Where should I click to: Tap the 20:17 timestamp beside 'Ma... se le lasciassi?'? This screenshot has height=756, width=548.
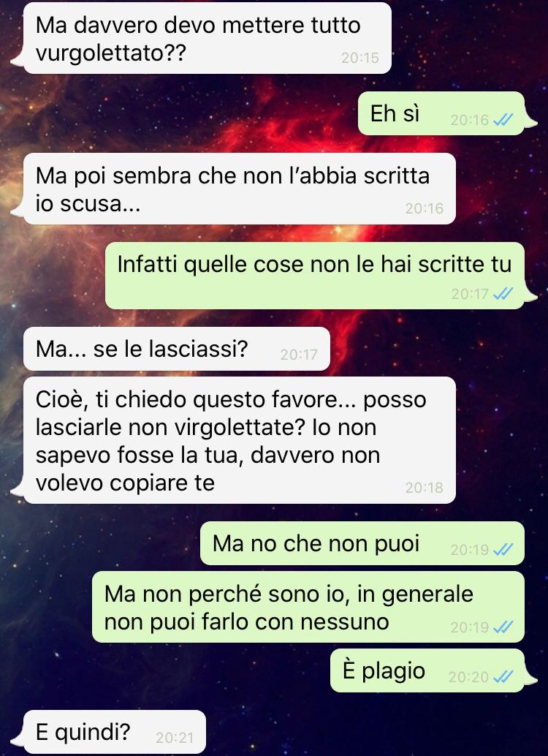(299, 355)
